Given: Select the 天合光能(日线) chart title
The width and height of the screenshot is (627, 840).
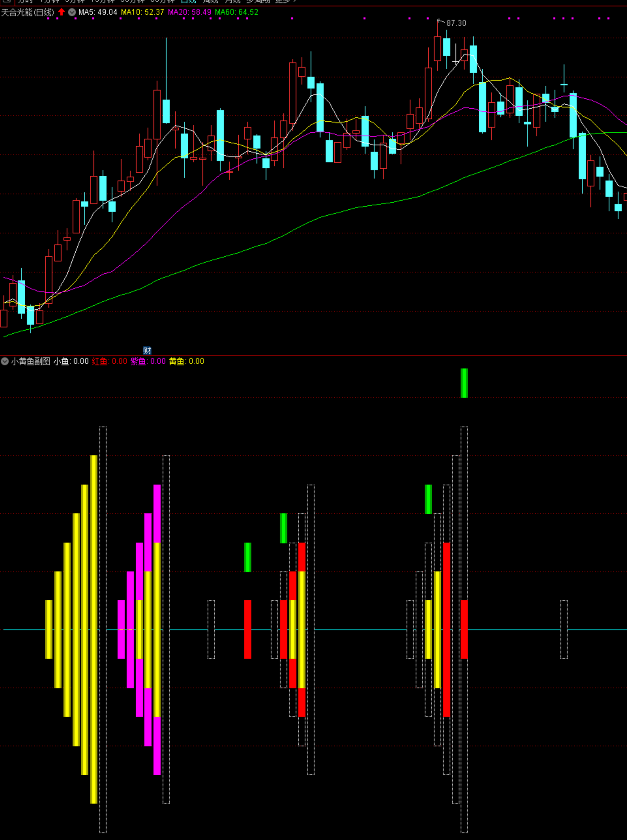Looking at the screenshot, I should tap(28, 12).
